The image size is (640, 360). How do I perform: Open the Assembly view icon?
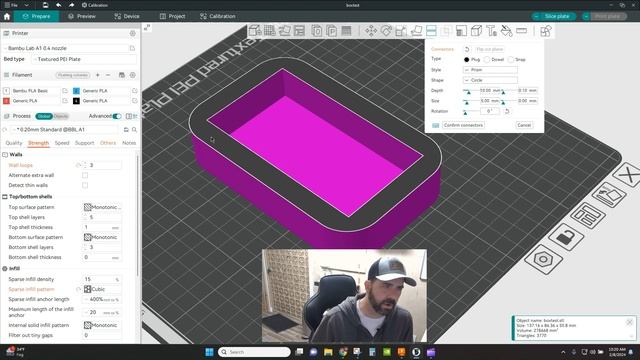click(546, 31)
